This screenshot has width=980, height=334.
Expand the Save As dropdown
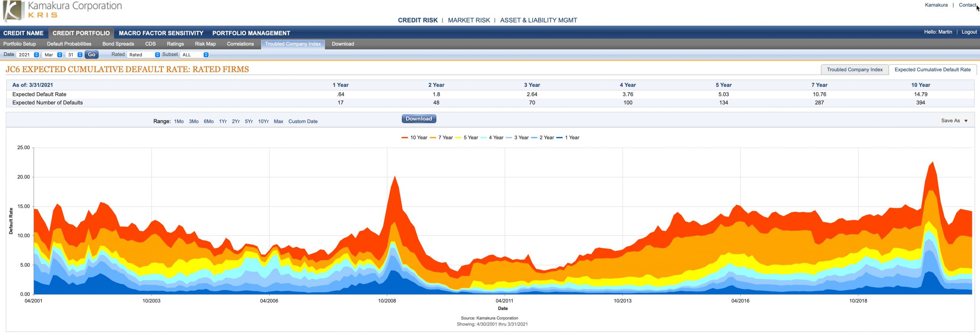point(954,121)
